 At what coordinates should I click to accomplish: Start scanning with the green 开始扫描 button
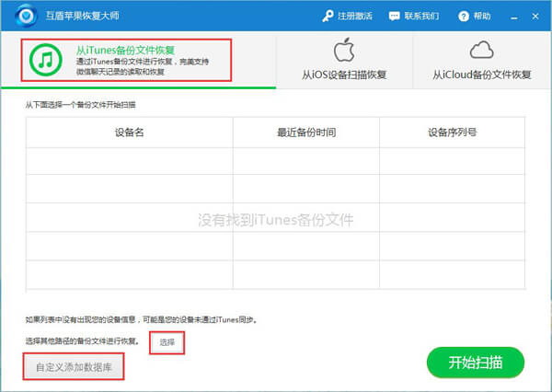pyautogui.click(x=475, y=362)
